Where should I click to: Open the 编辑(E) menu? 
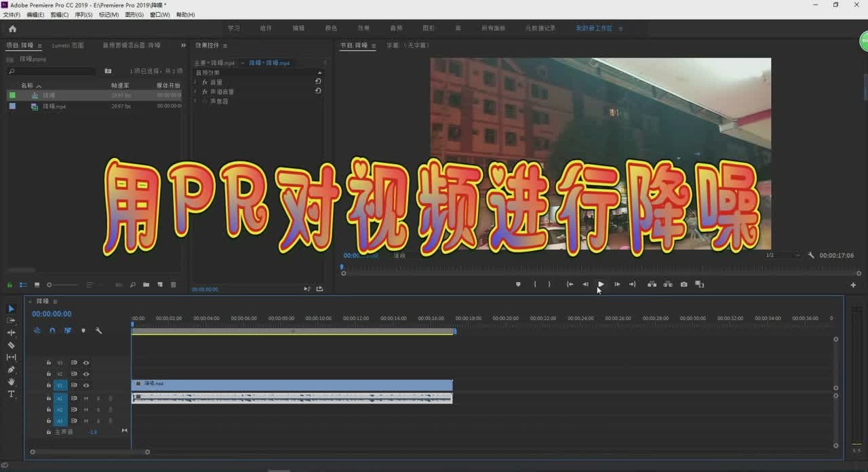[x=35, y=14]
